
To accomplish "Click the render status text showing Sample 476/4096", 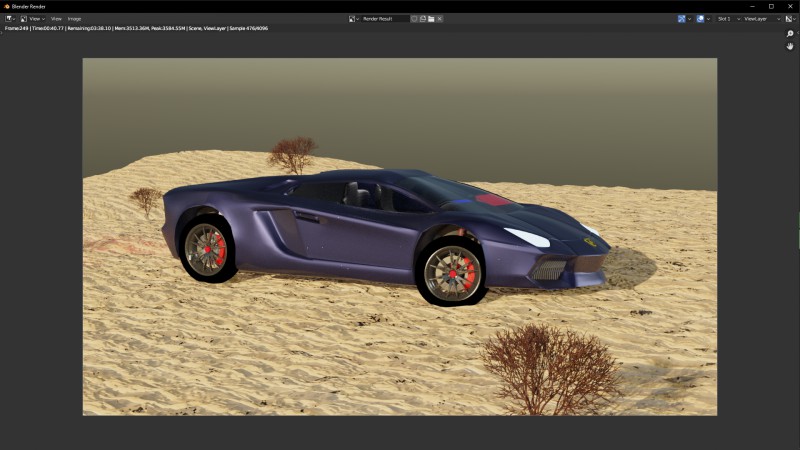I will [136, 29].
